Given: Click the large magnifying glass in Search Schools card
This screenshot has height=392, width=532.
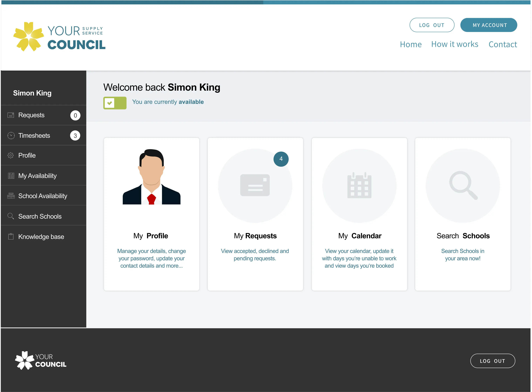Looking at the screenshot, I should point(463,185).
